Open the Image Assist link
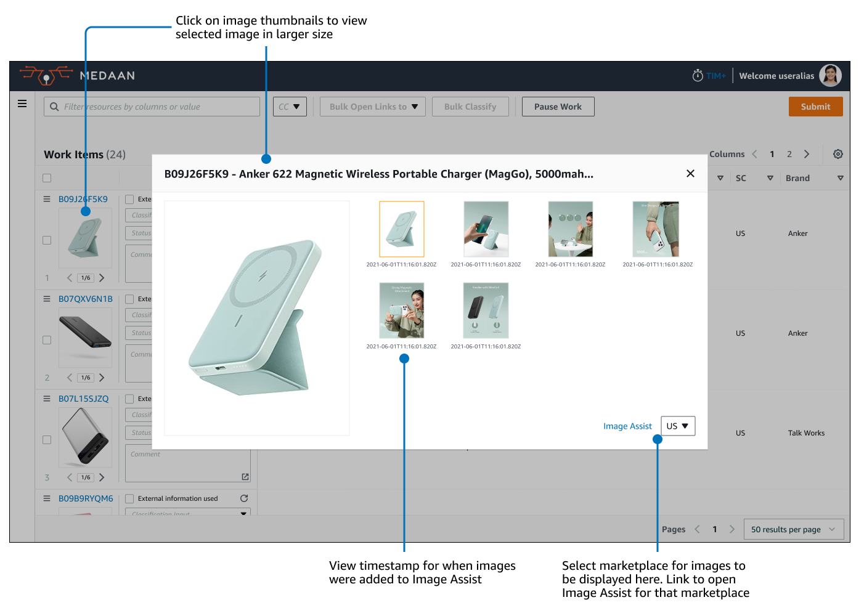 coord(627,426)
